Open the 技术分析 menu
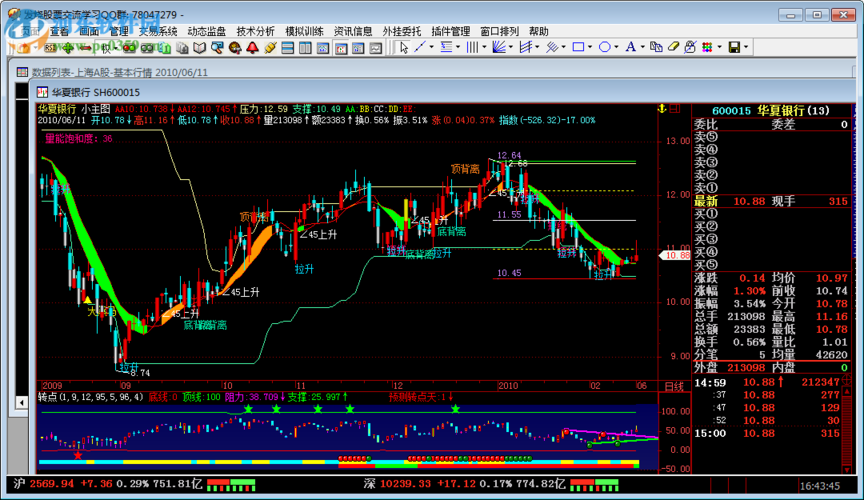864x500 pixels. click(x=255, y=31)
